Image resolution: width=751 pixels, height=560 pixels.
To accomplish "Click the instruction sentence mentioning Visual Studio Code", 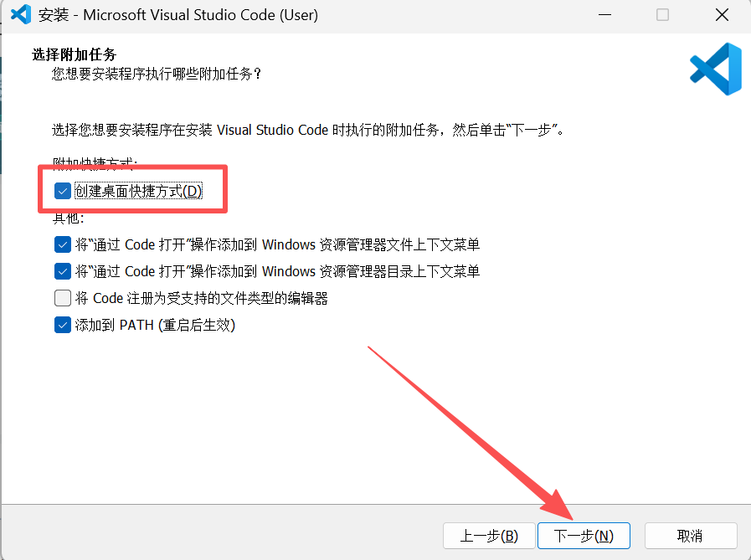I will pyautogui.click(x=308, y=130).
